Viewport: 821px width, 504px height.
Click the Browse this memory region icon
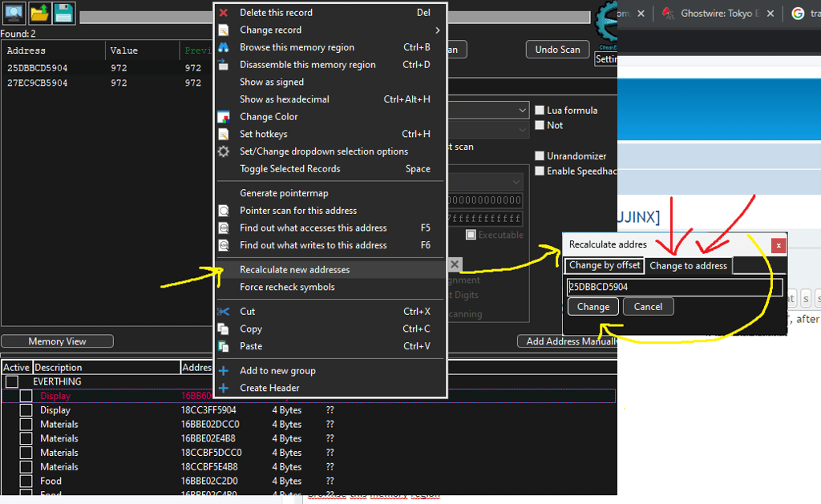point(224,47)
